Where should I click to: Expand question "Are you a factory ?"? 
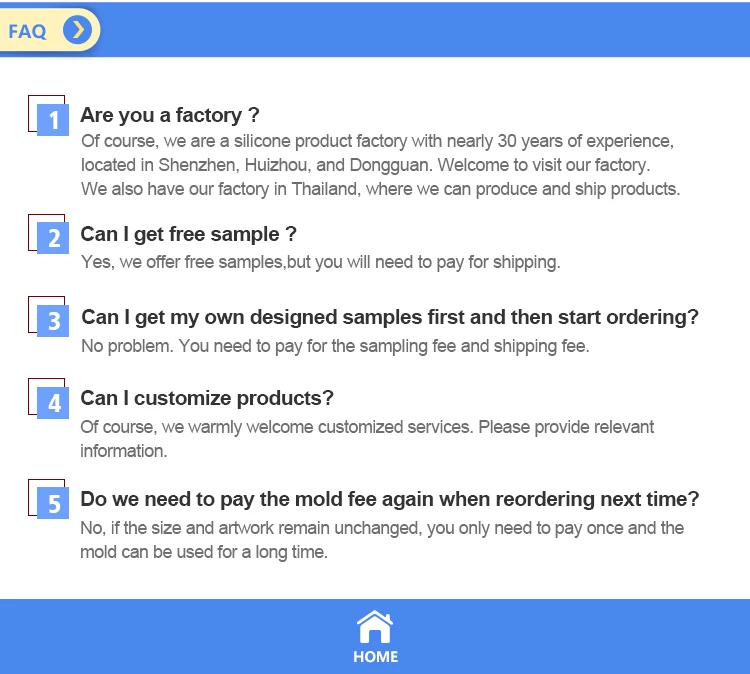pos(170,116)
